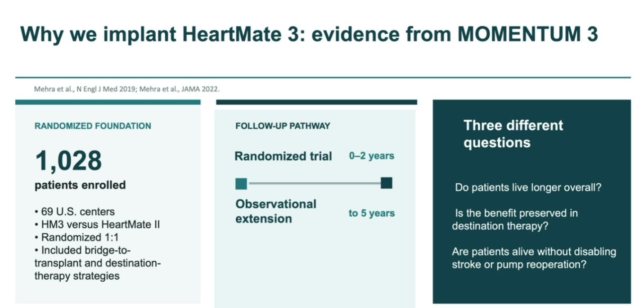Select the 1,028 figure
Image resolution: width=644 pixels, height=308 pixels.
point(68,161)
